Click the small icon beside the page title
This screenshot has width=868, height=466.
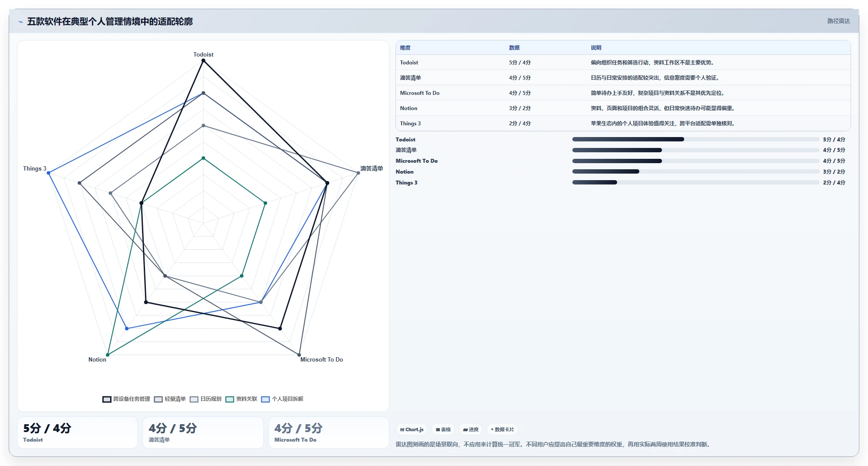point(20,22)
